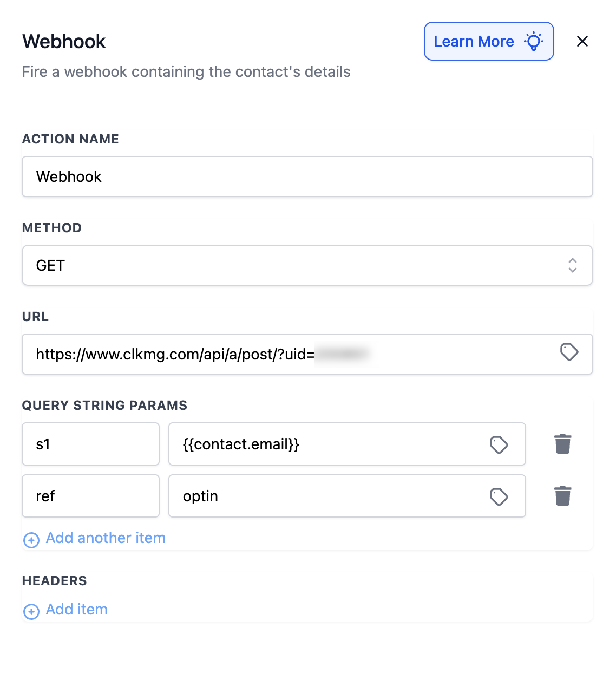Open tag picker for s1 value

[499, 444]
